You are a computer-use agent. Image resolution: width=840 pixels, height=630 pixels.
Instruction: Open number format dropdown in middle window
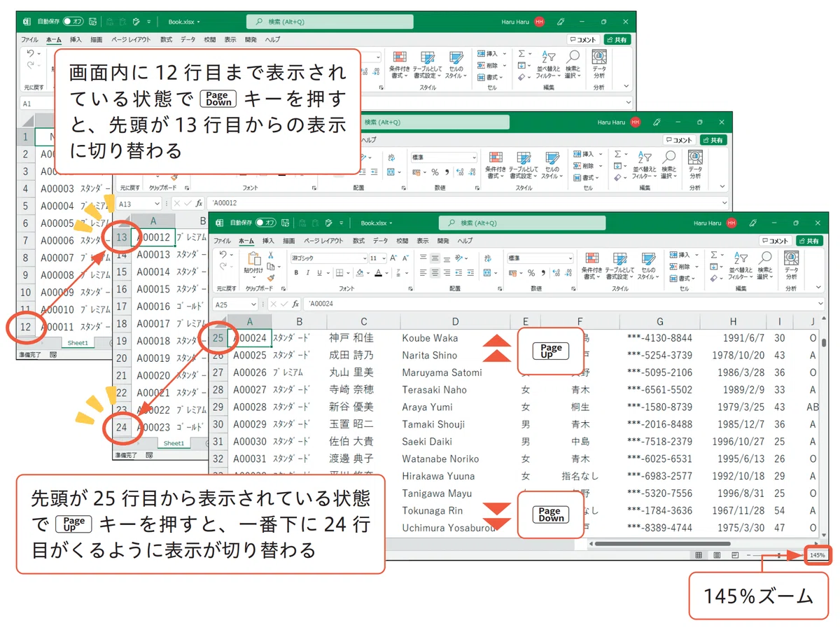[x=473, y=157]
